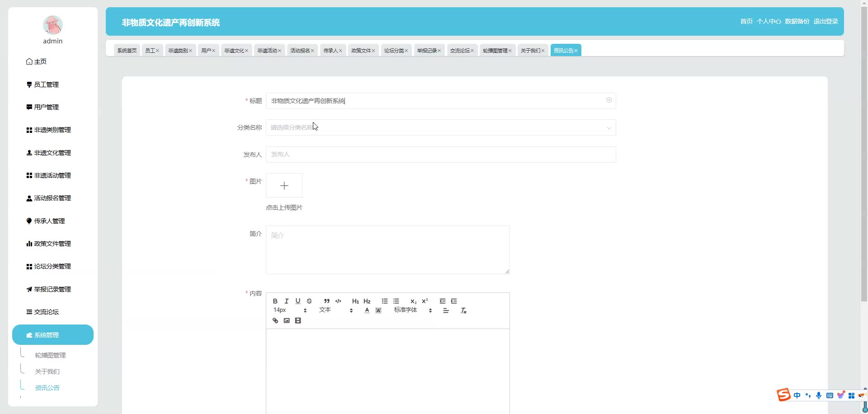
Task: Insert a blockquote
Action: pos(326,301)
